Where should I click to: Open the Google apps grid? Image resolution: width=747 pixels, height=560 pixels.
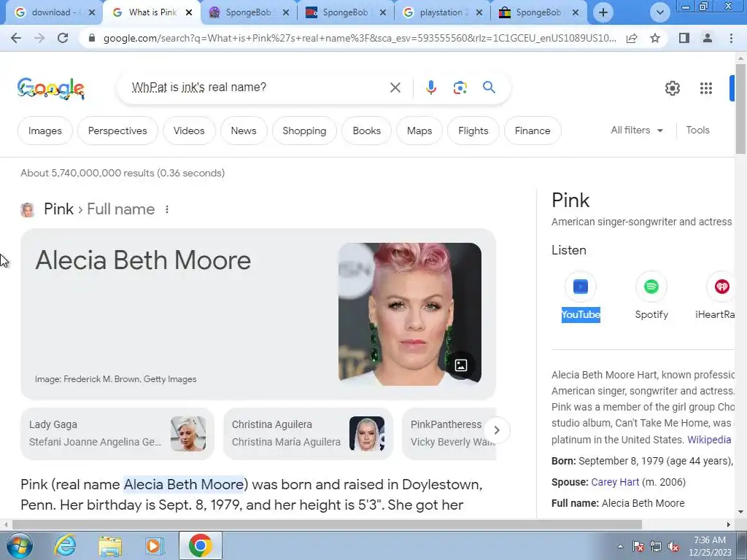tap(706, 88)
